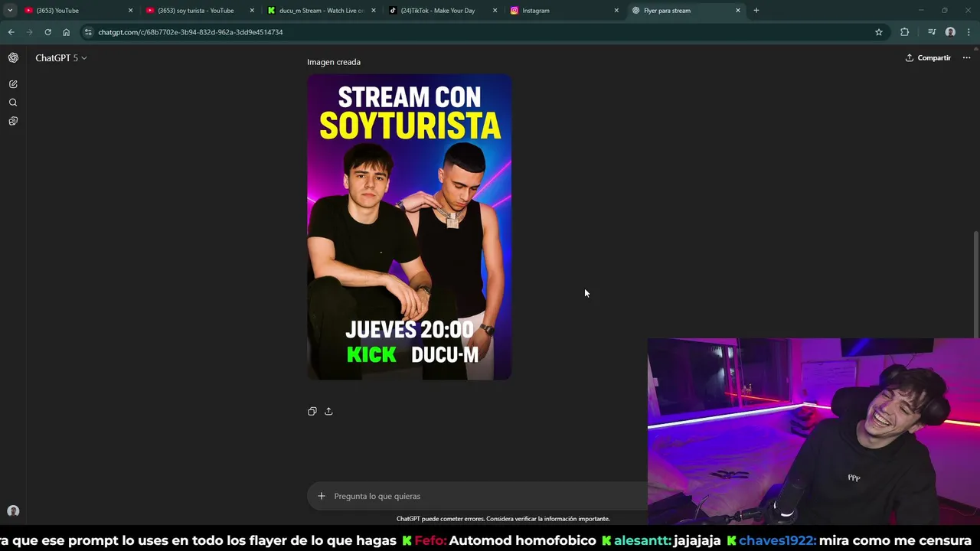Click the Imagen creada label
980x551 pixels.
(334, 62)
